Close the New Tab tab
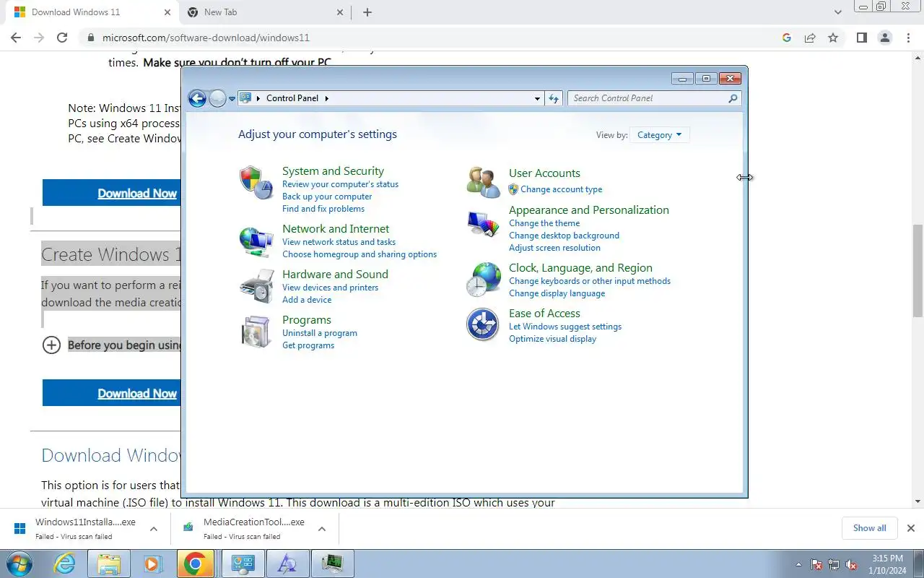The image size is (924, 578). pos(340,12)
